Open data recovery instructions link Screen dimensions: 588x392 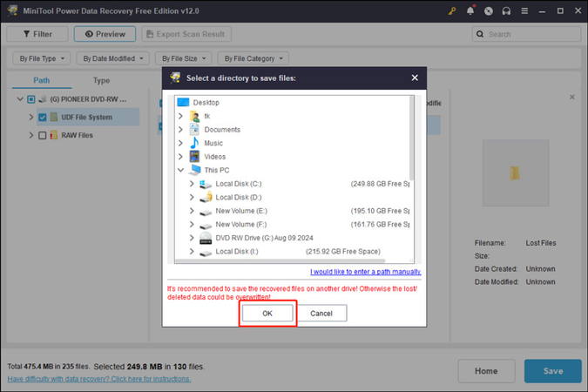click(99, 379)
